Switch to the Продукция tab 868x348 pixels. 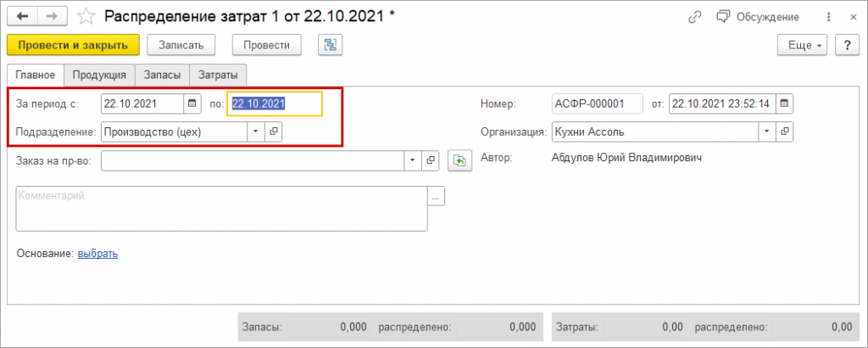(x=99, y=75)
